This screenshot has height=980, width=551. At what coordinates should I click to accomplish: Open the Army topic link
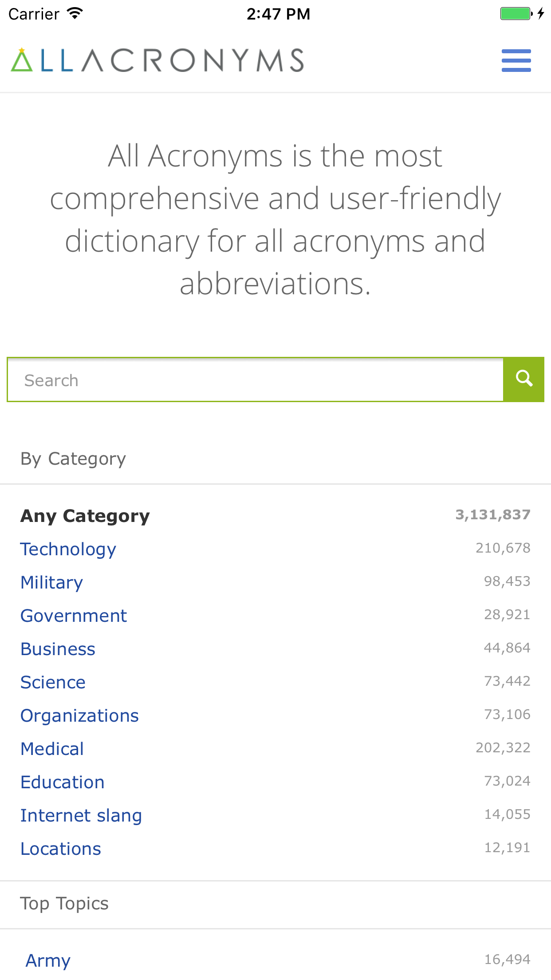(x=48, y=960)
